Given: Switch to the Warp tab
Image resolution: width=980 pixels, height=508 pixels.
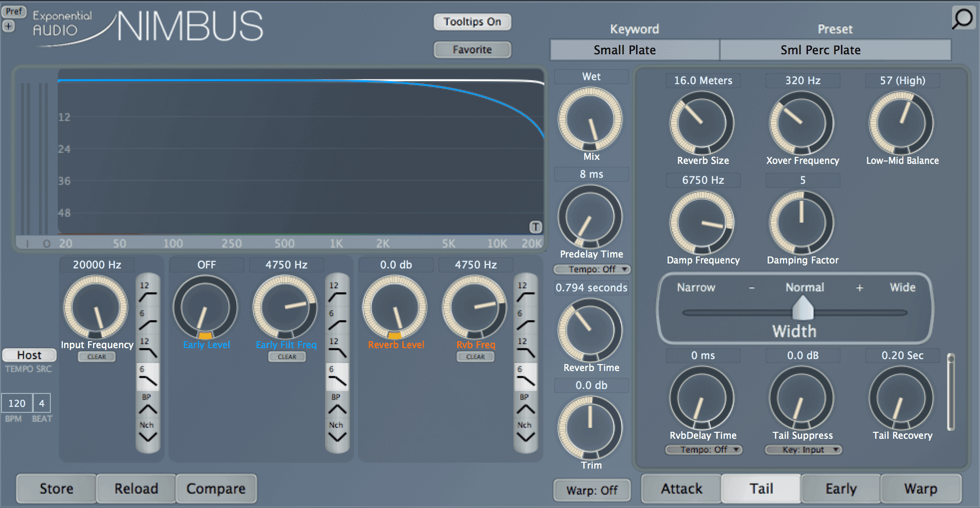Looking at the screenshot, I should pyautogui.click(x=921, y=489).
